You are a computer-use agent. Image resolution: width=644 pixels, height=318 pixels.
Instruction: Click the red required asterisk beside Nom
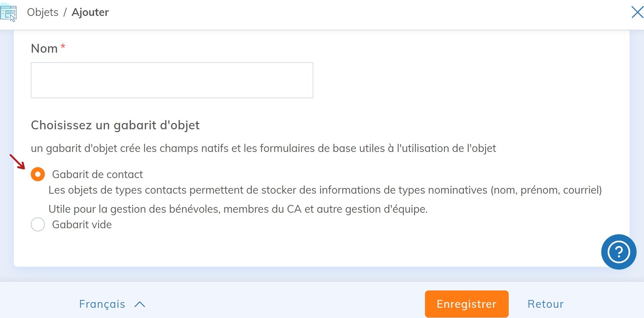[63, 47]
